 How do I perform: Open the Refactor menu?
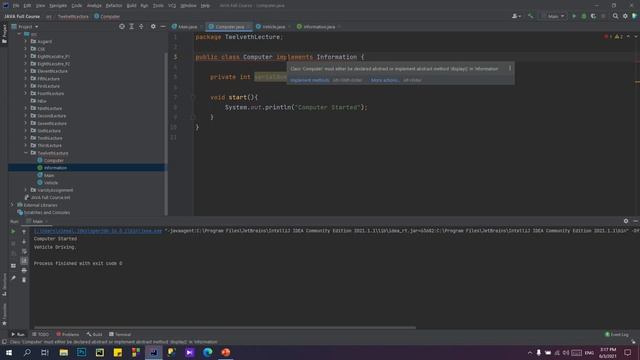(114, 6)
